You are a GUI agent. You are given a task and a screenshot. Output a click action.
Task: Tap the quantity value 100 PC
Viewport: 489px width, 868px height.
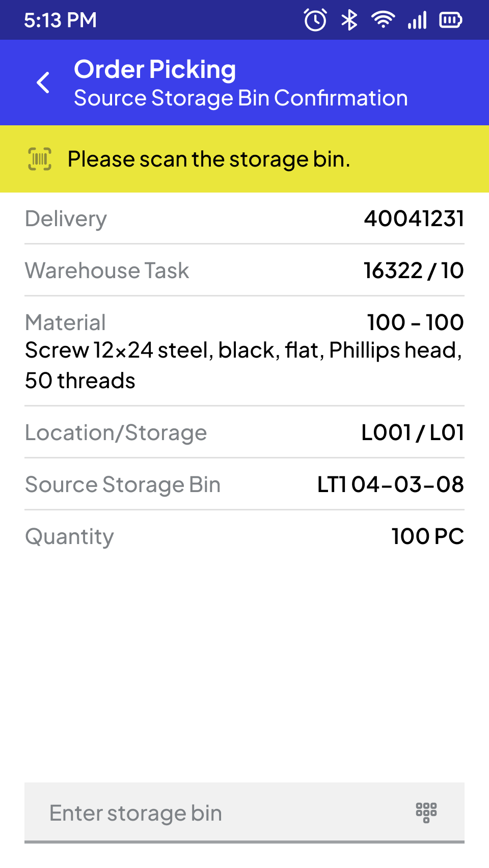pos(427,536)
